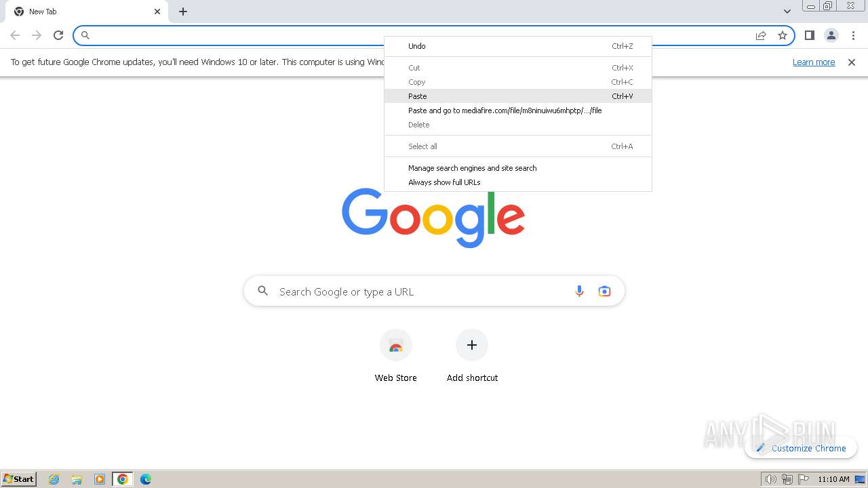Viewport: 868px width, 488px height.
Task: Click the browser back arrow
Action: point(15,35)
